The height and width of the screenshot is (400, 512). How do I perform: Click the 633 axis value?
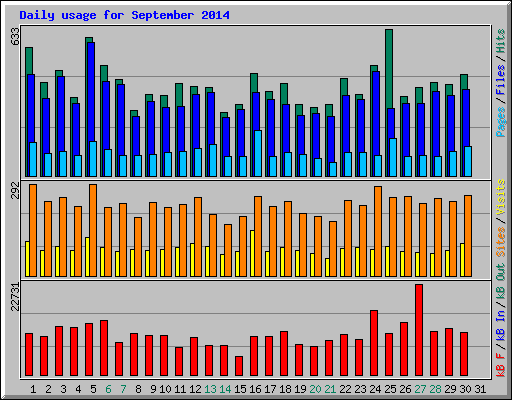[15, 37]
